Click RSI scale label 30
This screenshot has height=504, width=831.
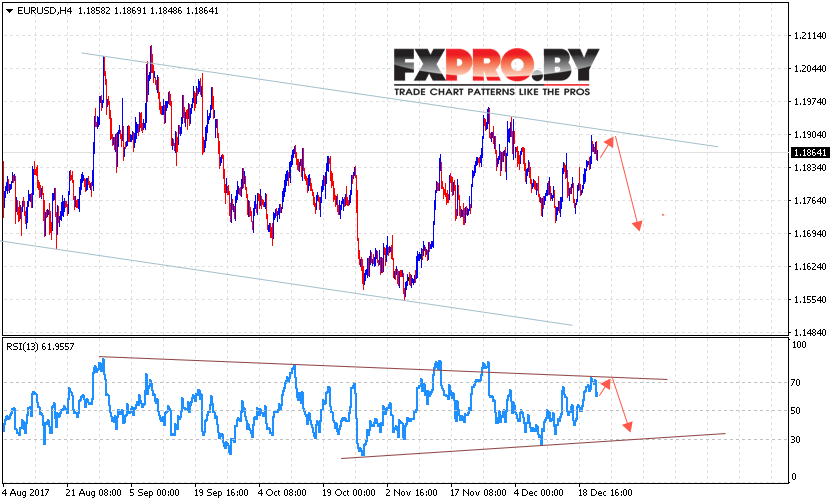pos(795,439)
